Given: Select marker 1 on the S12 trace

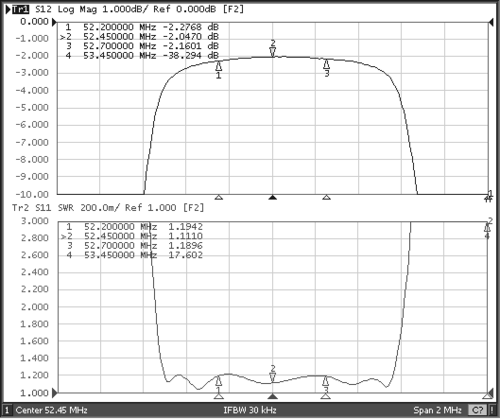Looking at the screenshot, I should 219,65.
